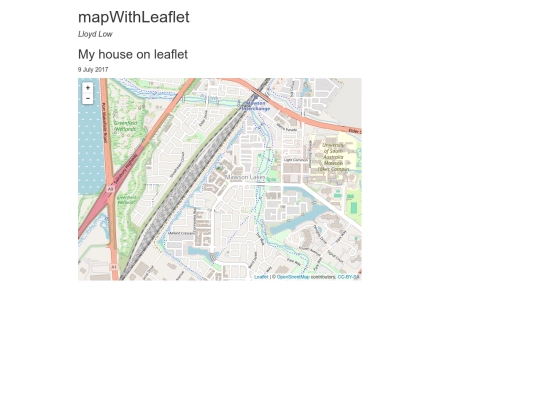The width and height of the screenshot is (540, 405).
Task: Open the OpenStreetMap attribution link
Action: (293, 277)
